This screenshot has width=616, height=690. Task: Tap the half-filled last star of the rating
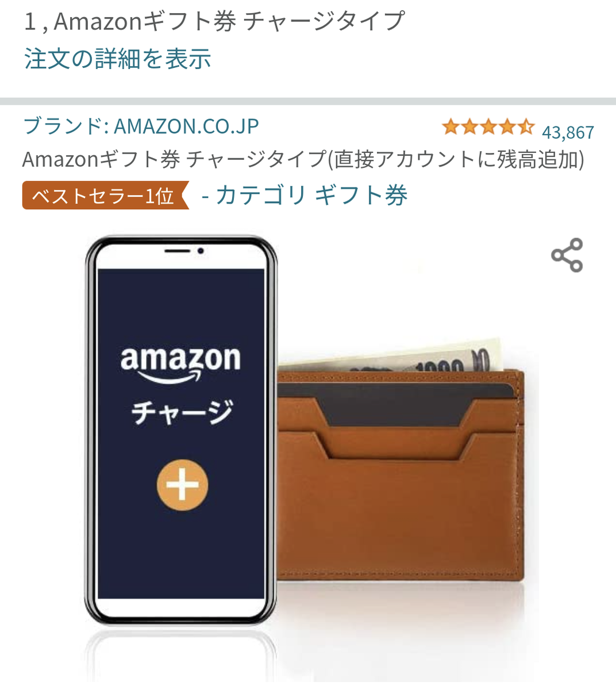pyautogui.click(x=526, y=126)
